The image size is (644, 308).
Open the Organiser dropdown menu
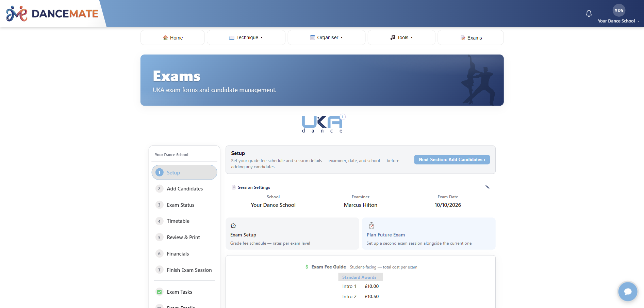[x=326, y=37]
